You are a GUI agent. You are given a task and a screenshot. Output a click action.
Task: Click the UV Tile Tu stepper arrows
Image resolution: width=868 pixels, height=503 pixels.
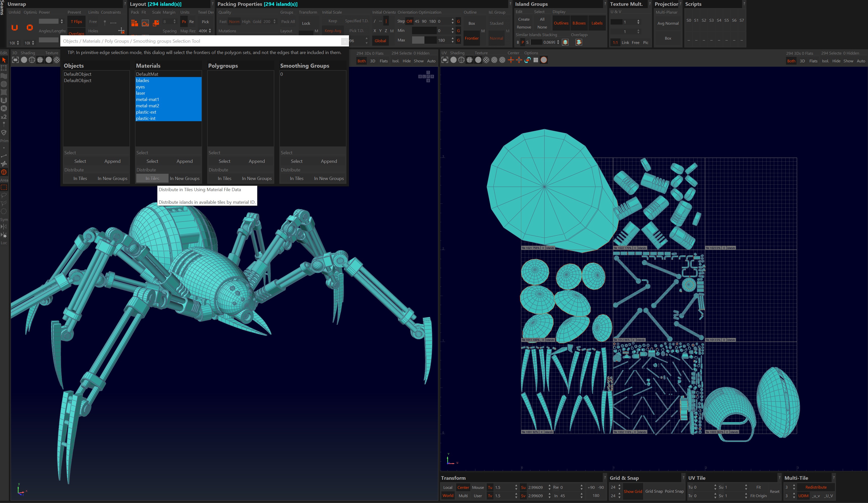(715, 488)
